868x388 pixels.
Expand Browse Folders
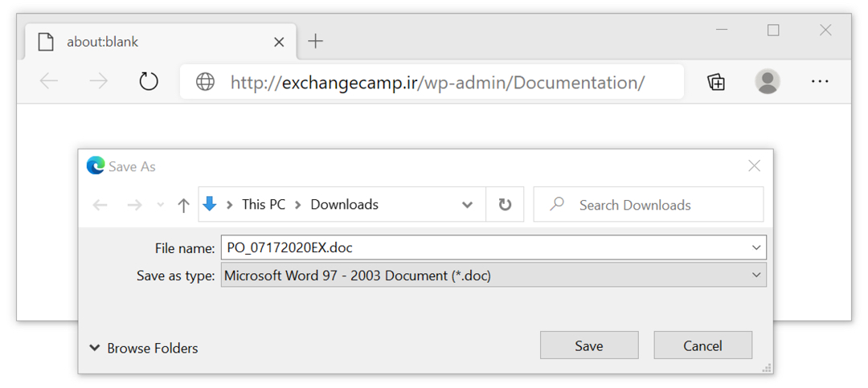pos(144,348)
